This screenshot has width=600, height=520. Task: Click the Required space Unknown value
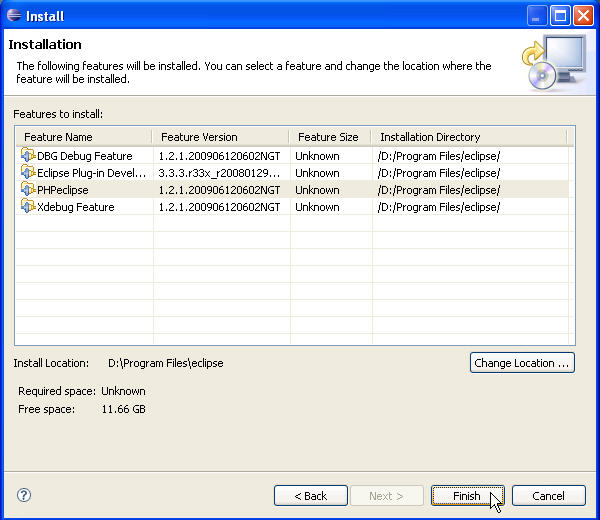coord(123,391)
